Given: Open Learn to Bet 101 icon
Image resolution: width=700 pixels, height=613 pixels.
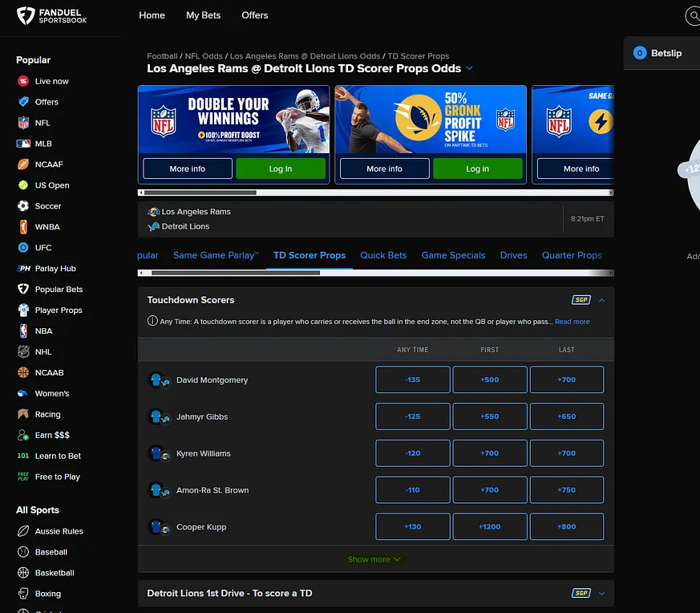Looking at the screenshot, I should click(23, 456).
